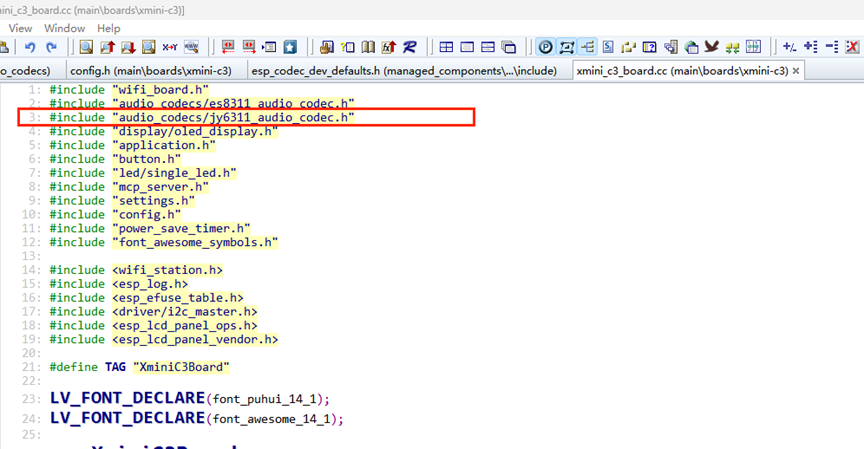Open the Replace X→Y tool
The width and height of the screenshot is (864, 449).
170,47
